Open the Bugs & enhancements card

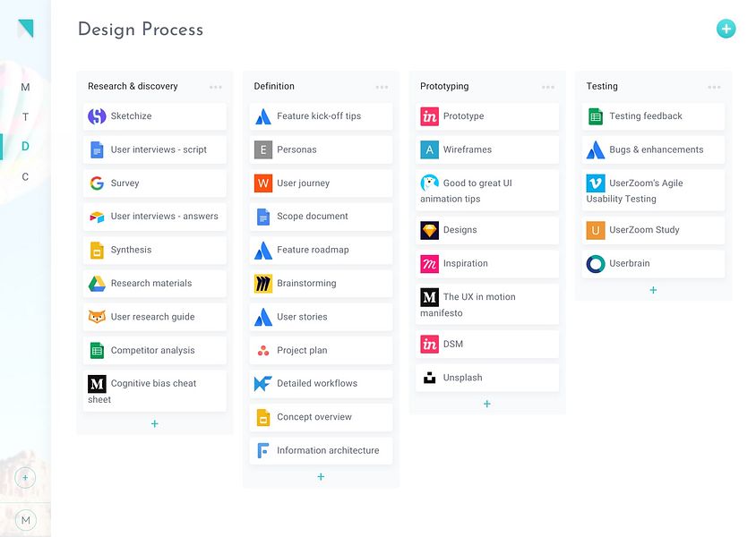pyautogui.click(x=653, y=149)
